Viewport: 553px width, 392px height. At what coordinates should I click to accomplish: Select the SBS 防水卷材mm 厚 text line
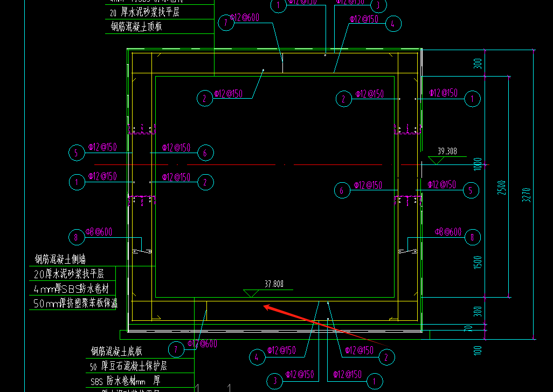(x=125, y=380)
